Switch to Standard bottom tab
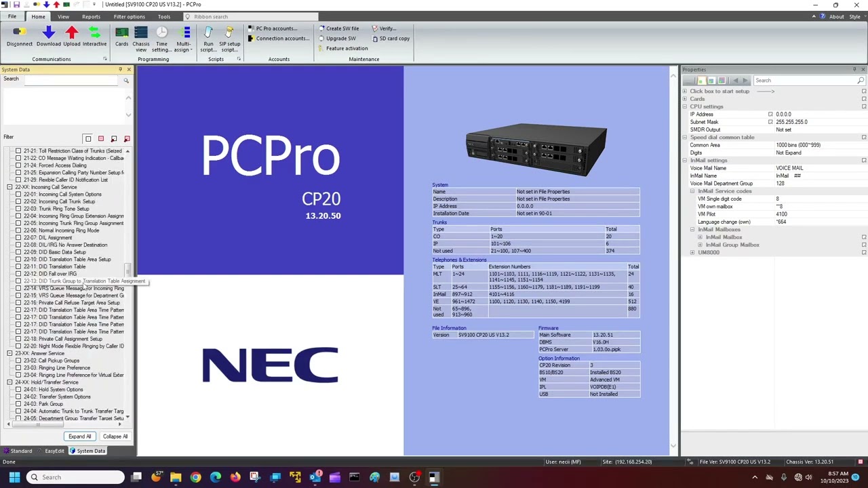 pyautogui.click(x=18, y=451)
